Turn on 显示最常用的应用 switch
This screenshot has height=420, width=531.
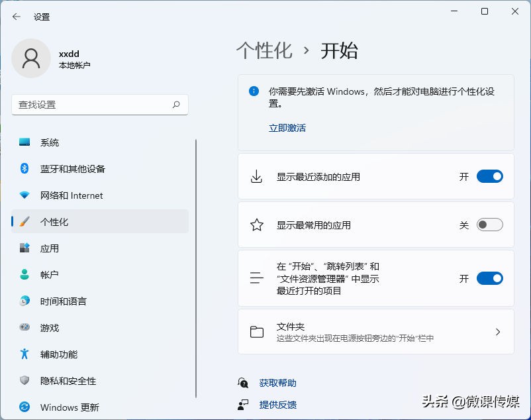click(x=490, y=225)
